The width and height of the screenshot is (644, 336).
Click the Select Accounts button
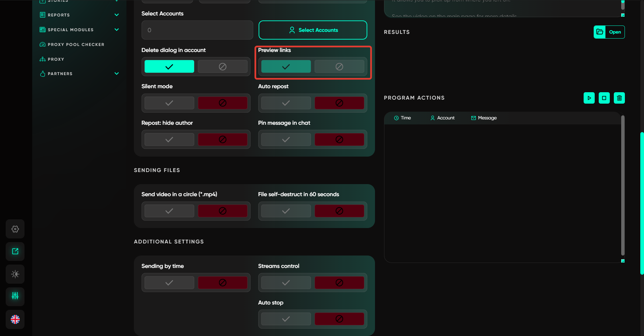pos(313,30)
